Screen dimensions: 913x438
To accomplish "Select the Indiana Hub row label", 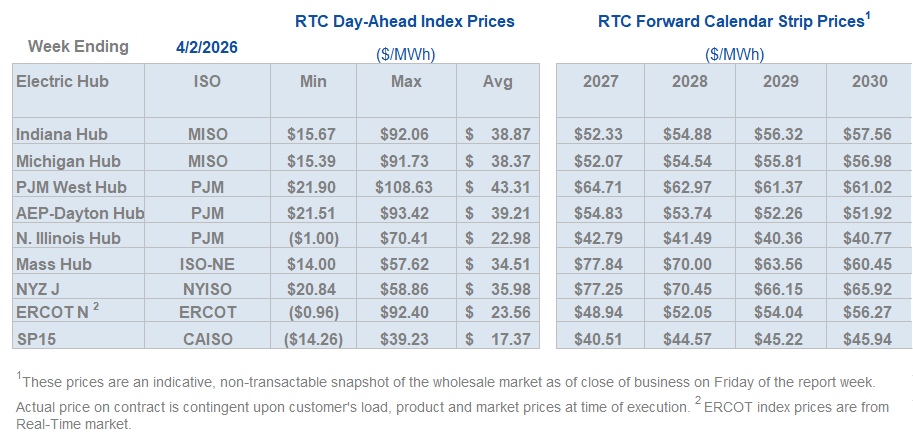I will (x=62, y=134).
